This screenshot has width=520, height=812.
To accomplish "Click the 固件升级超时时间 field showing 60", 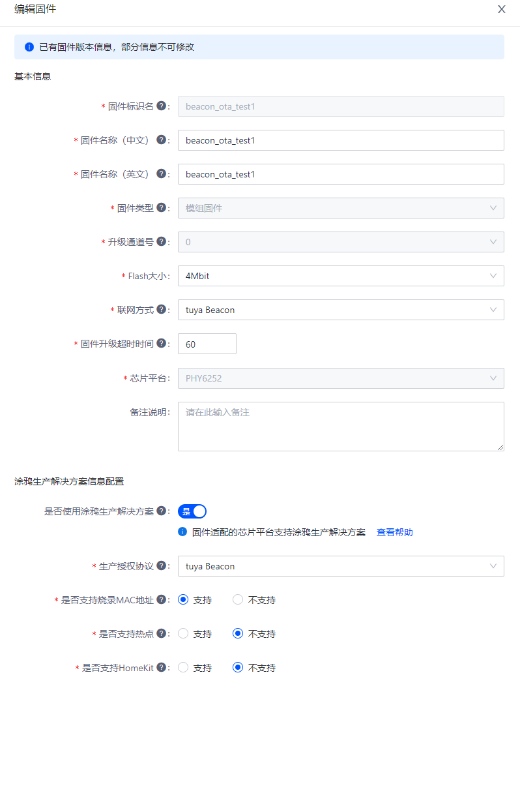I will pos(207,344).
